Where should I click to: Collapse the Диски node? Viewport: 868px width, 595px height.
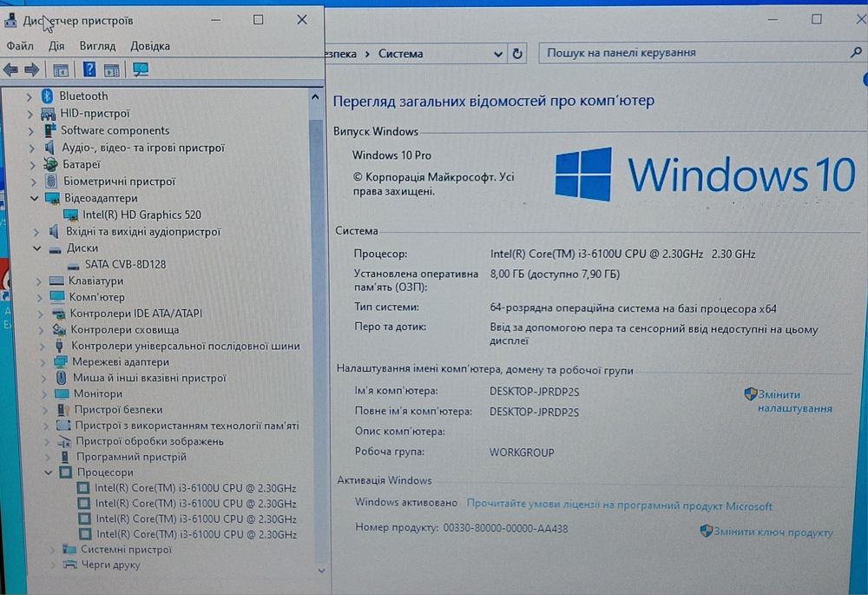36,248
